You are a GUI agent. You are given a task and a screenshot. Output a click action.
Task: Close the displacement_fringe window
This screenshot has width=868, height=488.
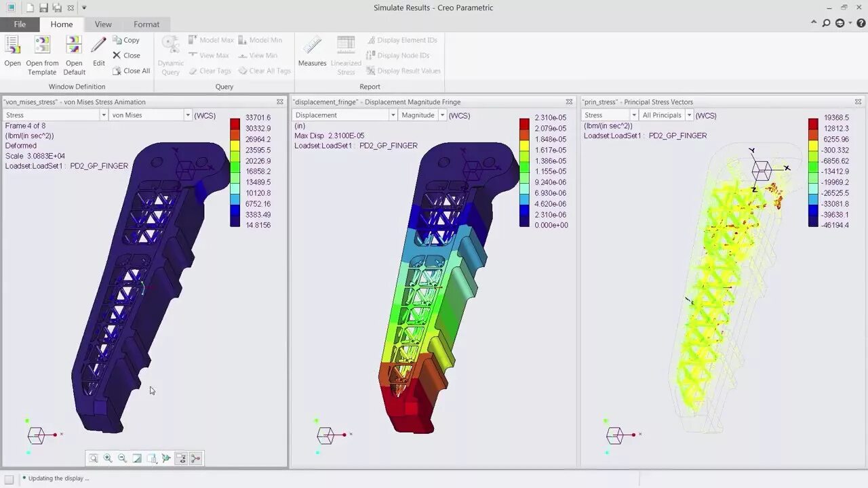coord(568,102)
